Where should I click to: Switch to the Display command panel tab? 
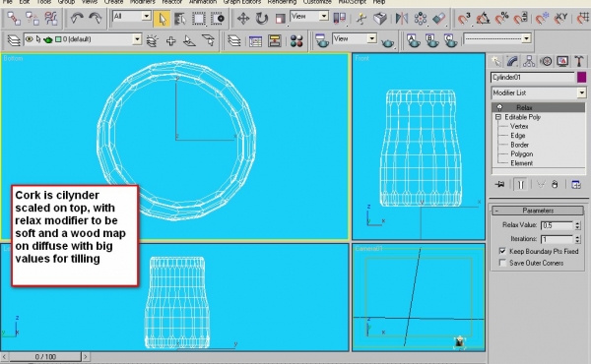tap(562, 61)
